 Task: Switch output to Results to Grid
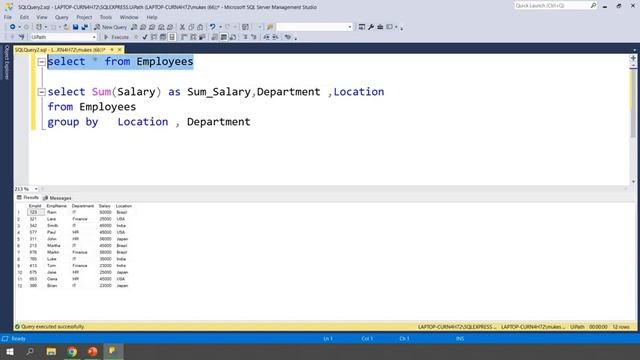pyautogui.click(x=224, y=37)
